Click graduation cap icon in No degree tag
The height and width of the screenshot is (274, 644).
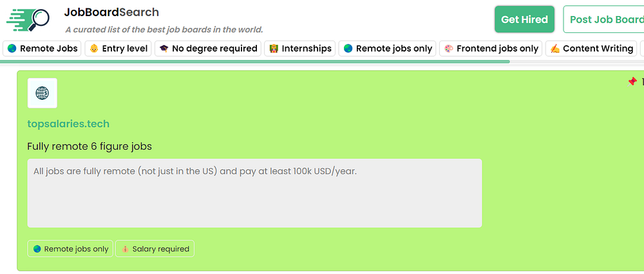164,48
